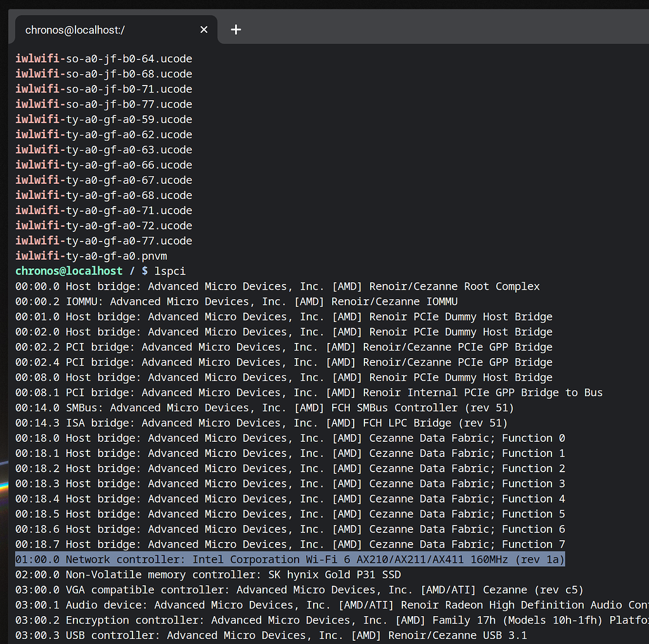
Task: Click the highlighted Intel Wi-Fi 6 AX210 line
Action: point(289,560)
